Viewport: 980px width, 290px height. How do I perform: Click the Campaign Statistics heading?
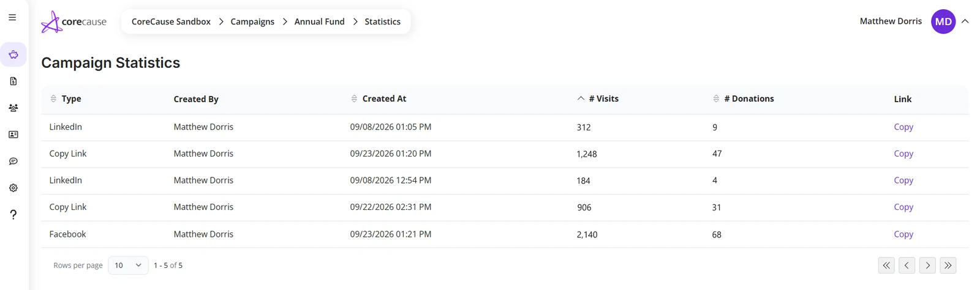click(x=111, y=62)
